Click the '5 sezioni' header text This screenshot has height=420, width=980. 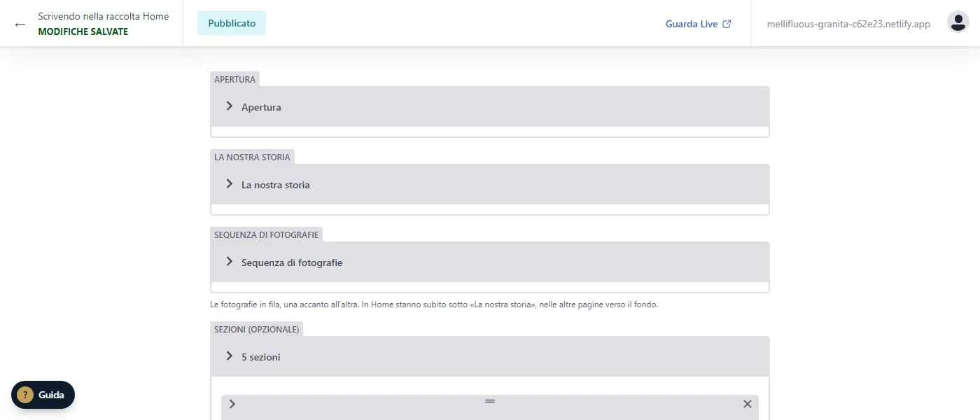(x=261, y=357)
